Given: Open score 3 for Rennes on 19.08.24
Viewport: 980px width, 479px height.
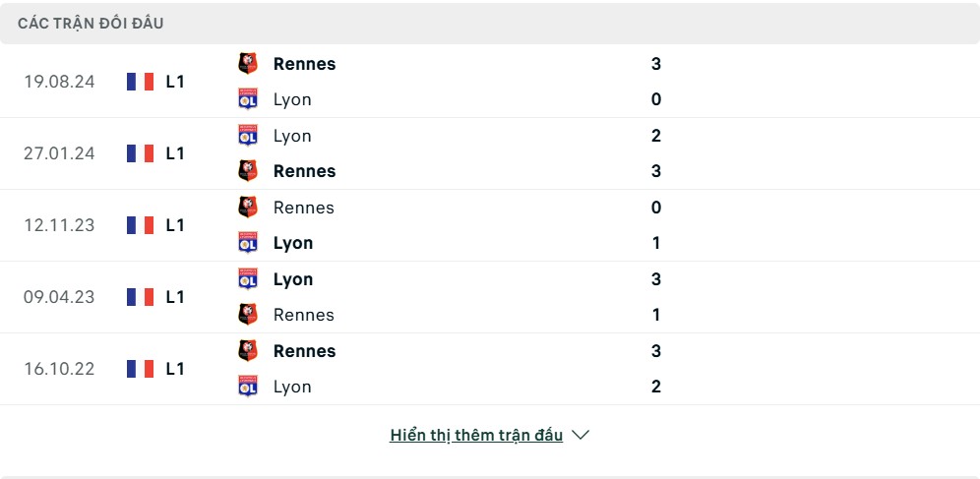Looking at the screenshot, I should point(655,64).
